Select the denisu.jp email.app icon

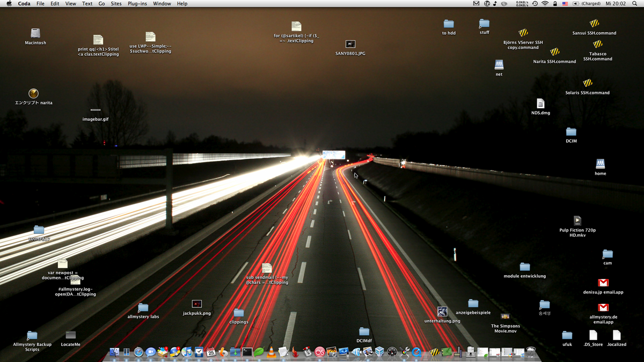[603, 283]
